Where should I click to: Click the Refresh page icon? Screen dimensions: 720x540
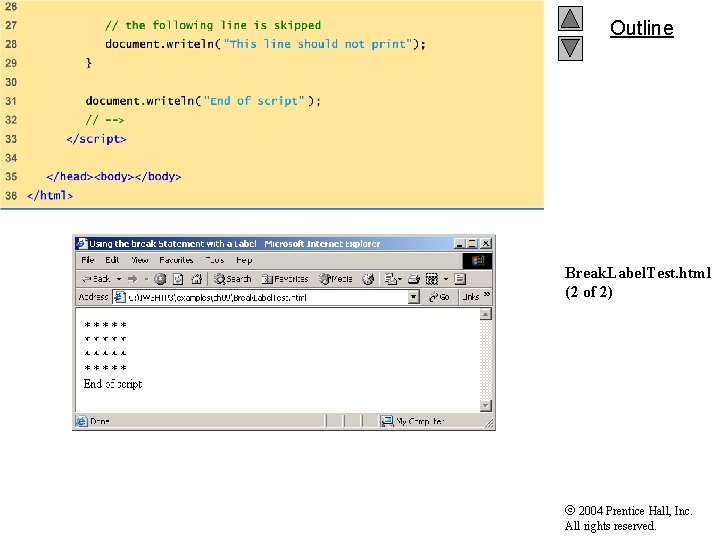pos(178,279)
